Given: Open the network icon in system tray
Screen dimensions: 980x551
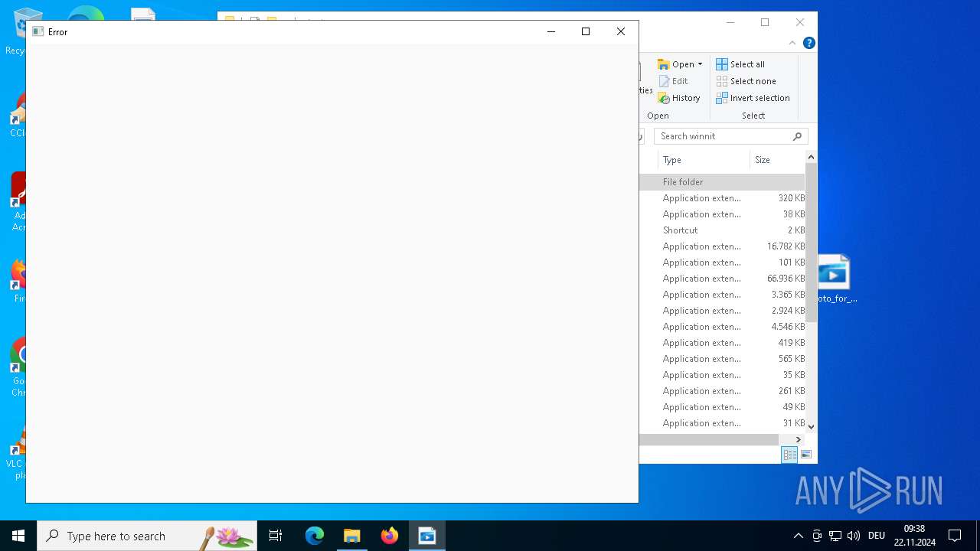Looking at the screenshot, I should click(x=835, y=536).
